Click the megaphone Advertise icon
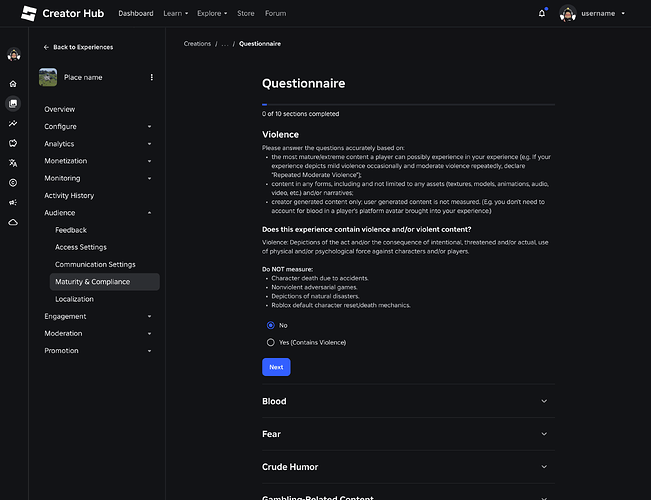The image size is (651, 500). click(x=13, y=202)
